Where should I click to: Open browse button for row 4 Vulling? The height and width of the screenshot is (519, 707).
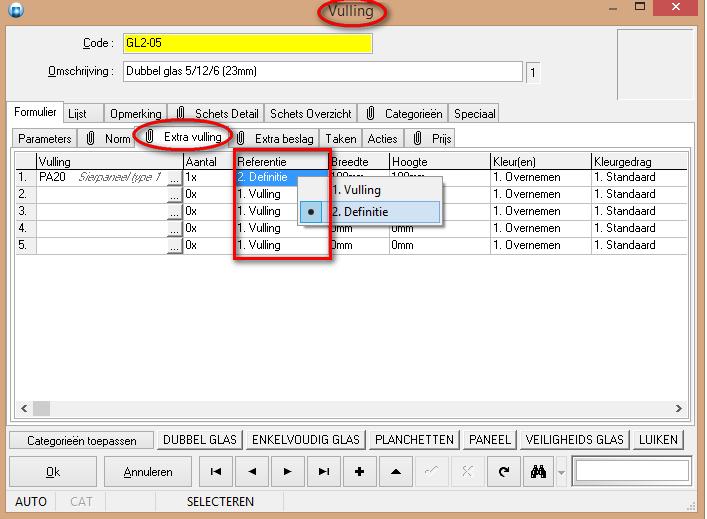(x=174, y=229)
